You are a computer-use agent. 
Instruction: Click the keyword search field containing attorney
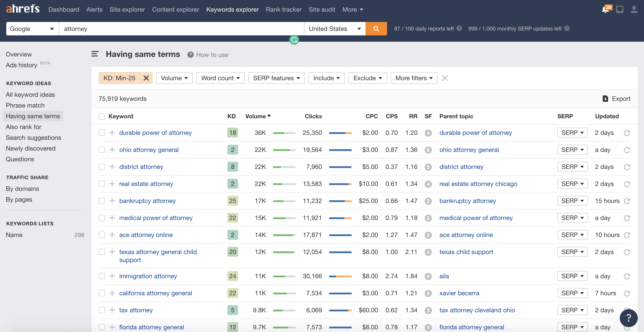pyautogui.click(x=181, y=29)
